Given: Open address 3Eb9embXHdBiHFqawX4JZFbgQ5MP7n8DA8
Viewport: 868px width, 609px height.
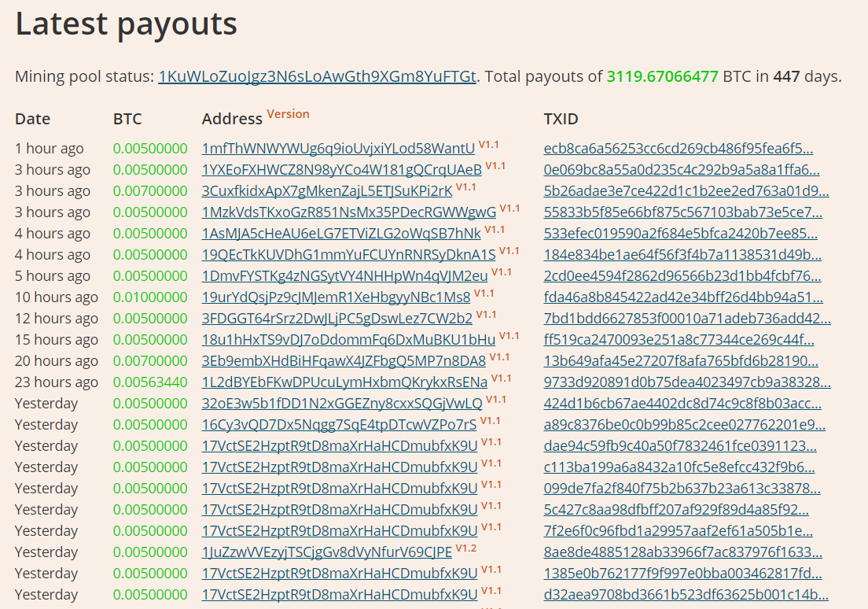Looking at the screenshot, I should pos(344,360).
